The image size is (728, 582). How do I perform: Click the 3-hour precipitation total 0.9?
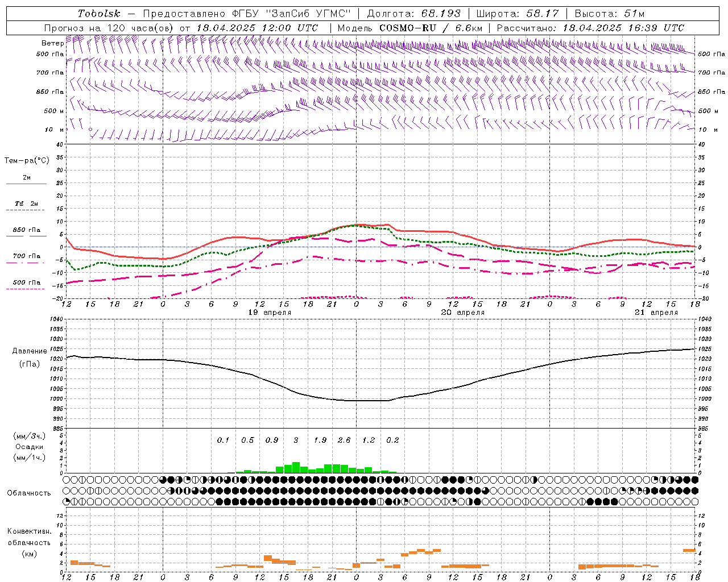[272, 440]
